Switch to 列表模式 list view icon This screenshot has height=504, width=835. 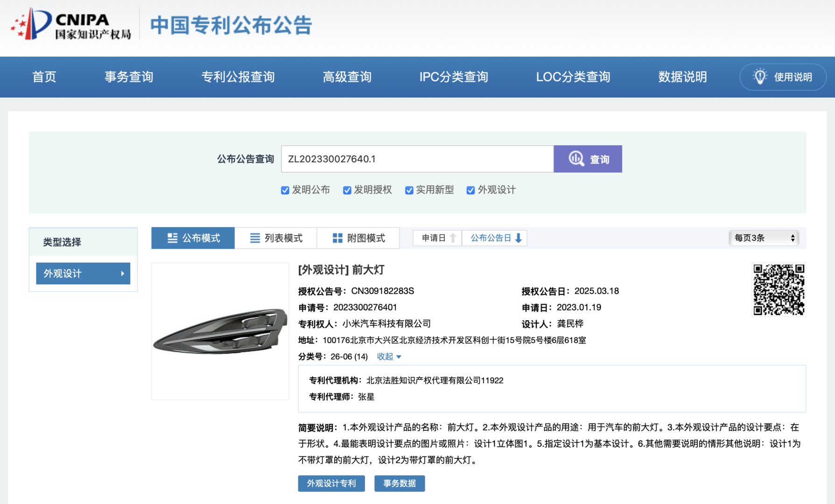(x=254, y=238)
